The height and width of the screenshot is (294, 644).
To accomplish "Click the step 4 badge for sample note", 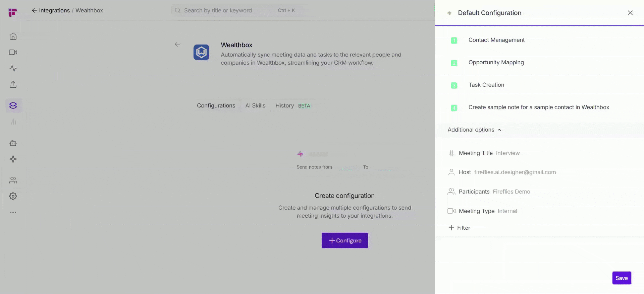I will coord(454,108).
